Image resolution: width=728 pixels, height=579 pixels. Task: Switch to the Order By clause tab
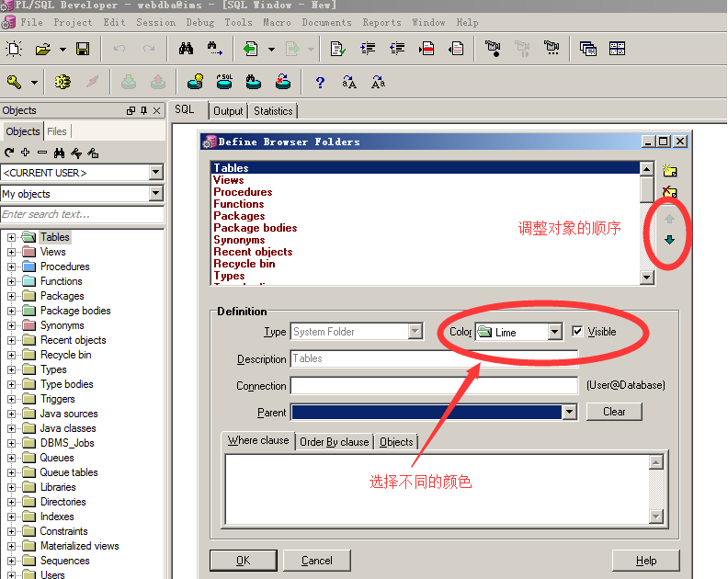tap(335, 441)
